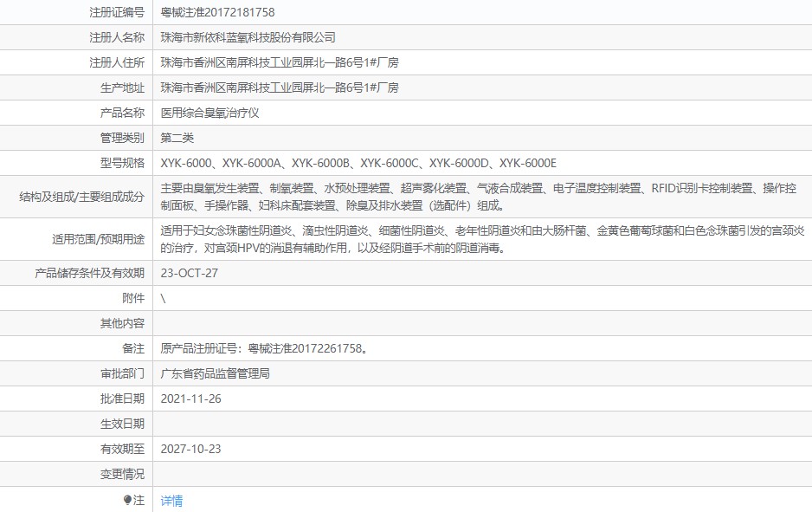Screen dimensions: 812x512
Task: Click the 注册人住所 label
Action: pyautogui.click(x=117, y=62)
